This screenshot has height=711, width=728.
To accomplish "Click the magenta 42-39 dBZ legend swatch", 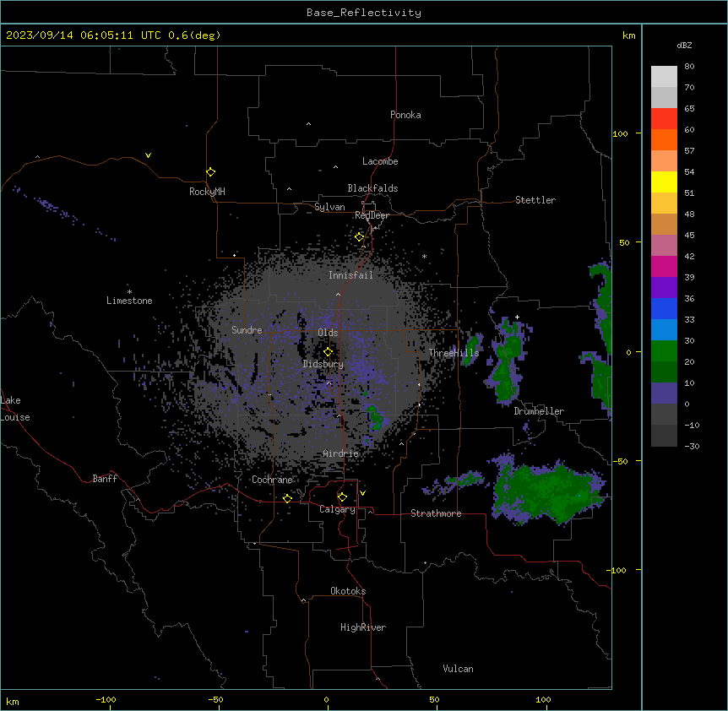I will coord(664,266).
